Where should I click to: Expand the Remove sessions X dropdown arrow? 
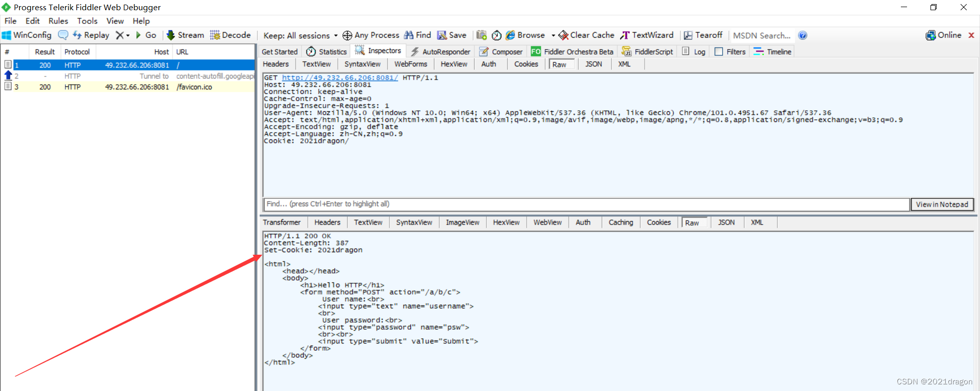tap(128, 36)
